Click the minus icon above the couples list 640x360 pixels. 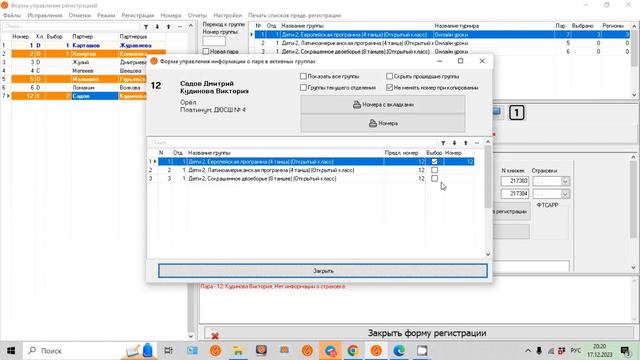(x=180, y=27)
